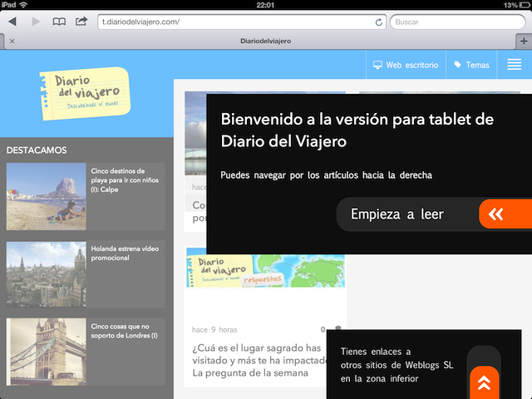Read Cinco cosas que no soporto de Londres
Screen dimensions: 532x399
point(124,331)
